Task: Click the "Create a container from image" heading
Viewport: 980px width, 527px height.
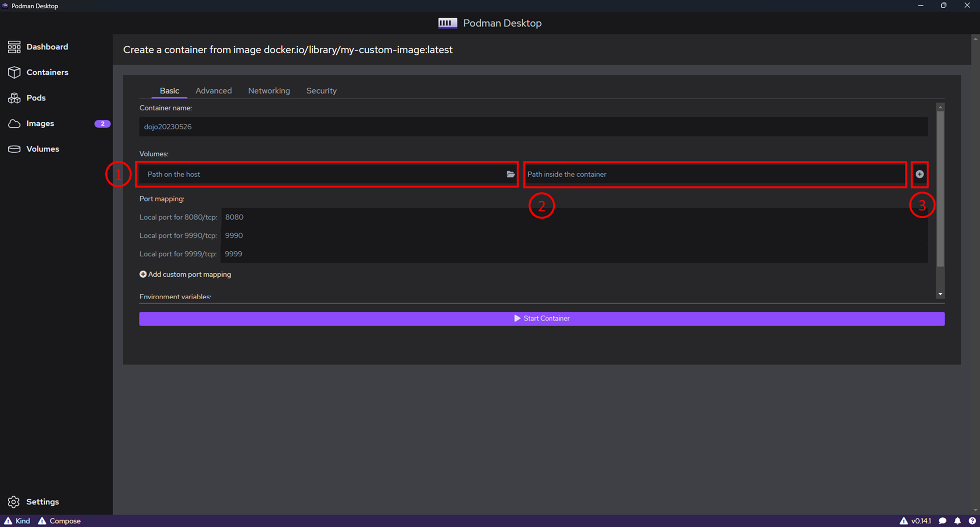Action: click(x=288, y=50)
